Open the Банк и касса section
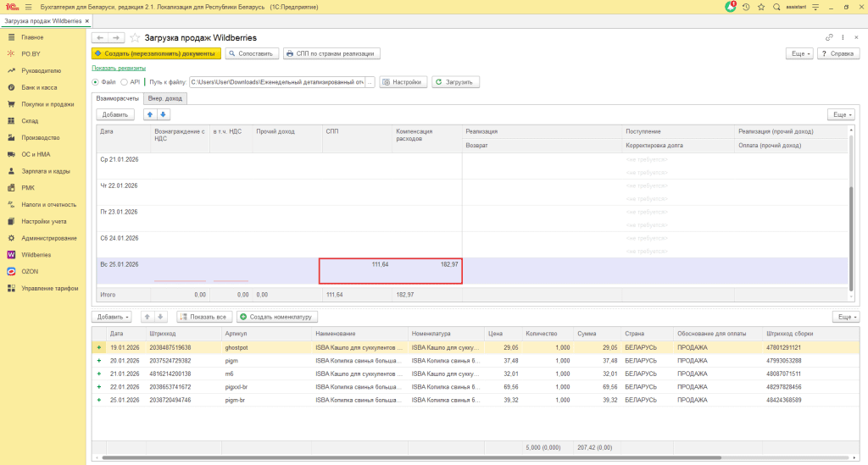868x465 pixels. click(x=39, y=87)
